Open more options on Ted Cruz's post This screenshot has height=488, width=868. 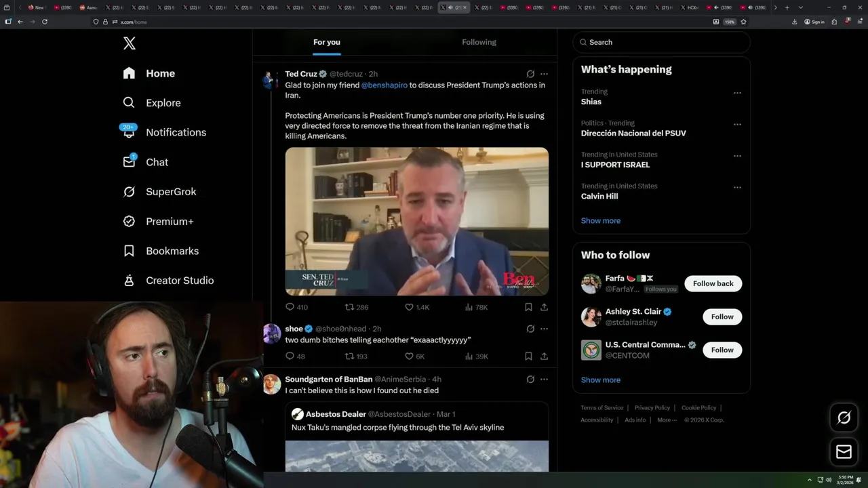544,74
